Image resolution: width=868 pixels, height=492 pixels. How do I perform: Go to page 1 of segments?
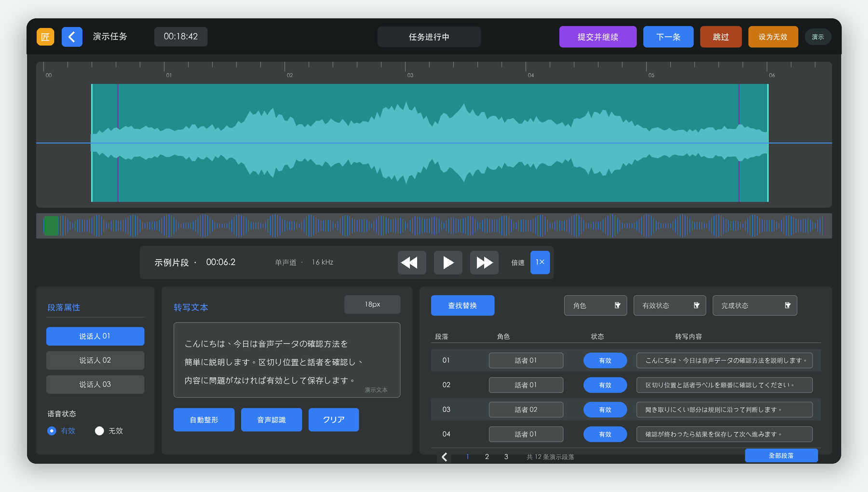(468, 457)
